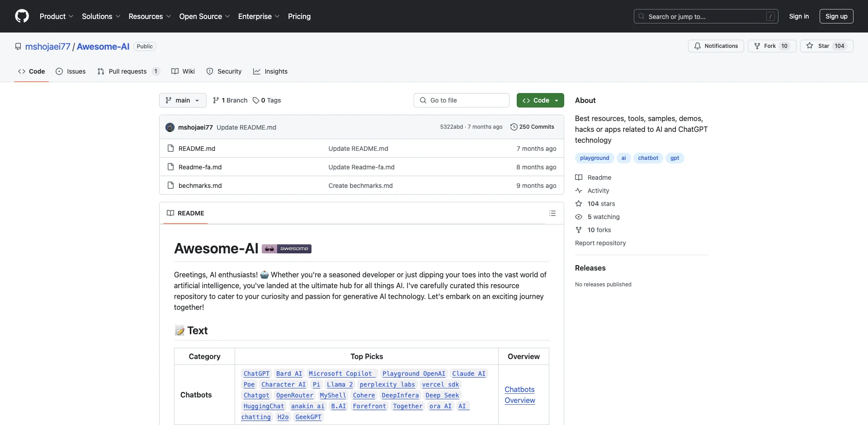Click the chatbot topic tag
Screen dimensions: 868x425
(x=648, y=158)
